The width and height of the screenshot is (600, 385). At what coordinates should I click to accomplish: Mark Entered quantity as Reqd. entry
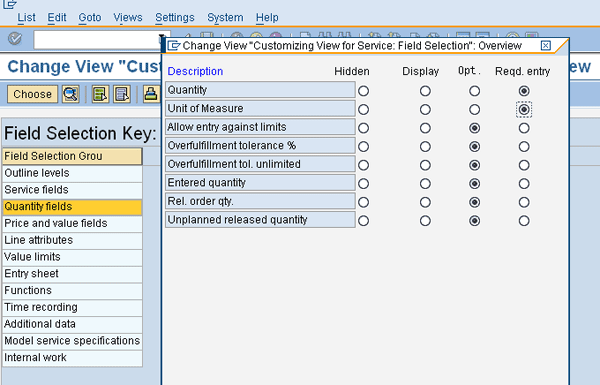pos(524,184)
